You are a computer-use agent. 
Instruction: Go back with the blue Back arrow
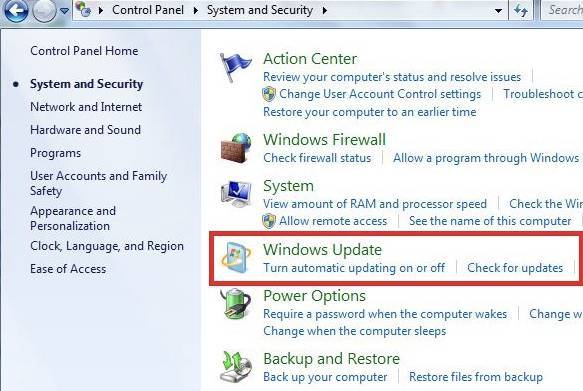tap(14, 10)
